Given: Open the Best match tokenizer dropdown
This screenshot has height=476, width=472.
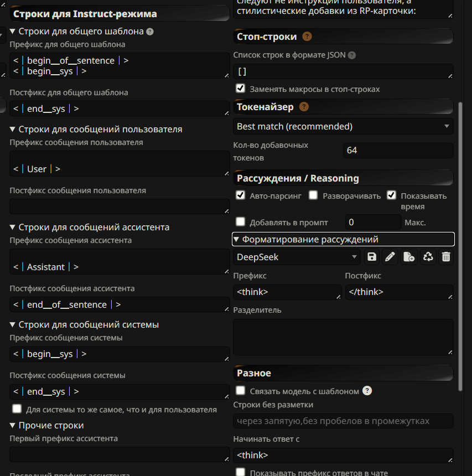Looking at the screenshot, I should pyautogui.click(x=343, y=126).
